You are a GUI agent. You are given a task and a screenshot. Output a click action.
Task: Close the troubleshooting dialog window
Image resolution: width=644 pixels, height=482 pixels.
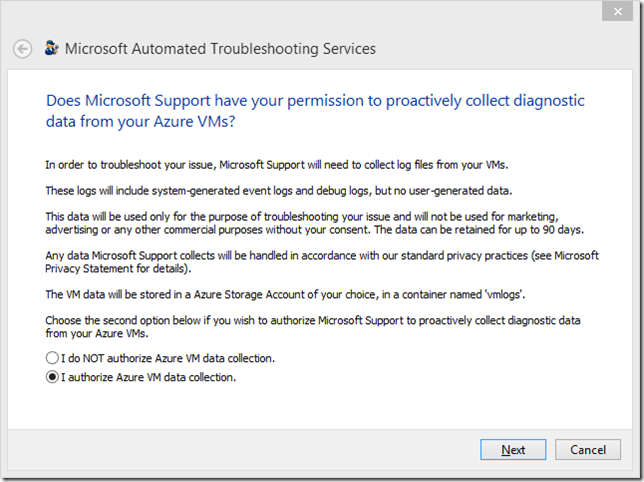617,11
